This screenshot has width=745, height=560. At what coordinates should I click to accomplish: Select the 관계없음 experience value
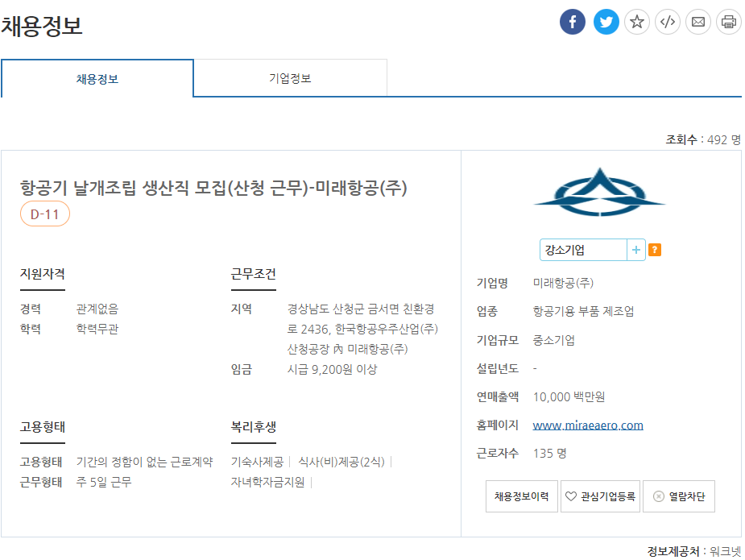click(97, 309)
